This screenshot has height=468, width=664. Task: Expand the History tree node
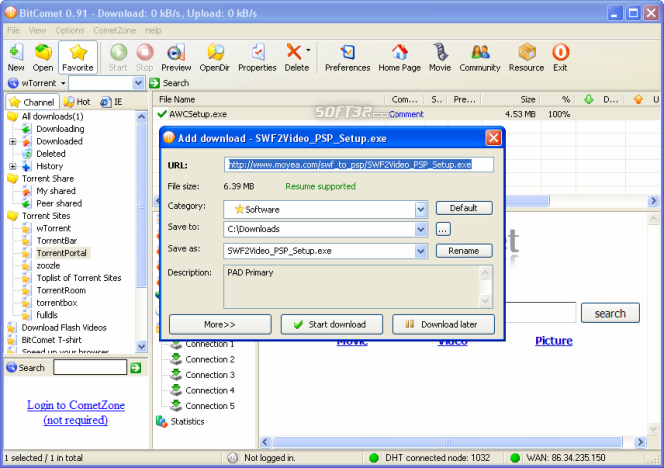13,166
